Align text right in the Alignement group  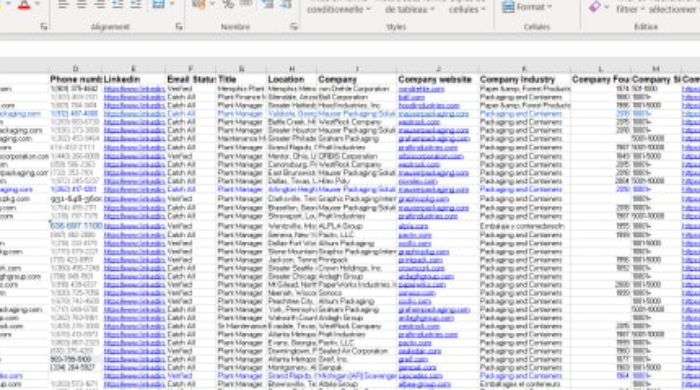[x=100, y=4]
